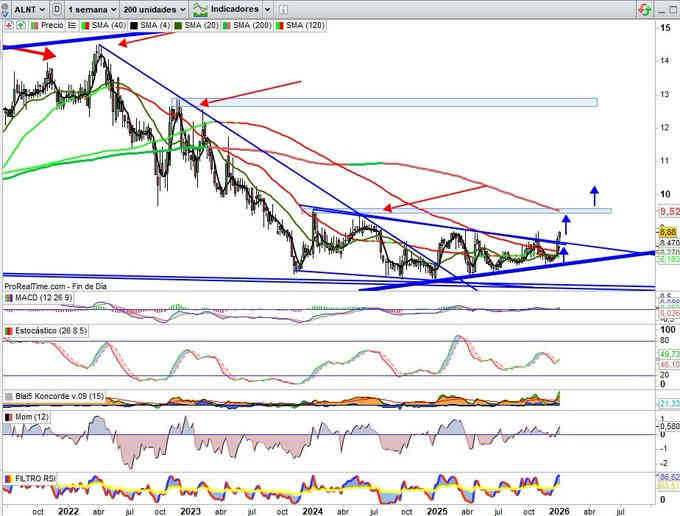
Task: Click the Estocástico indicator color icon
Action: click(9, 329)
